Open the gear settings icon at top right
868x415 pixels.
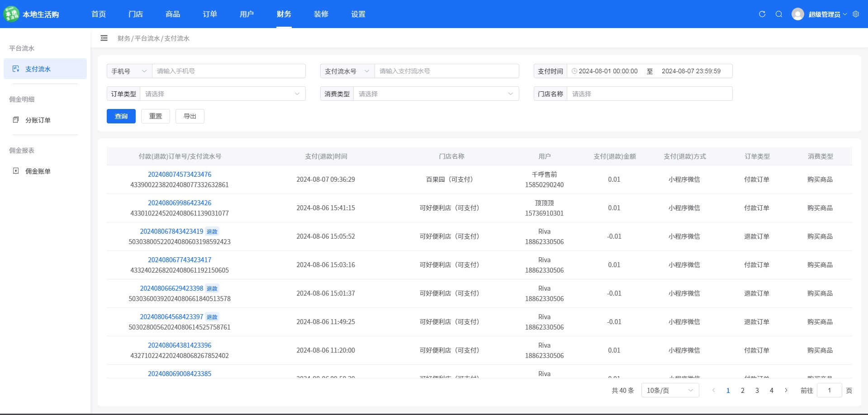point(856,14)
